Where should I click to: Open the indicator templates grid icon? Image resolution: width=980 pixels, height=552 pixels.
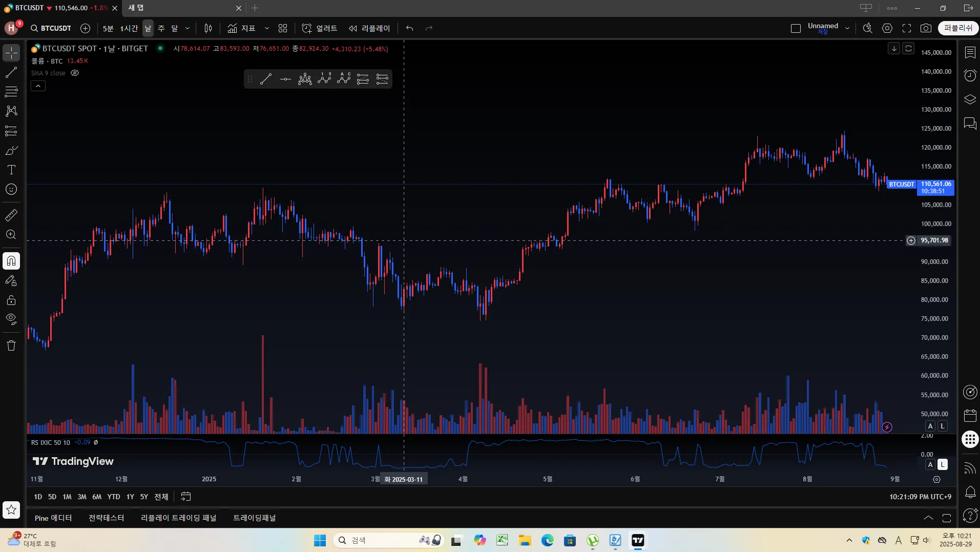coord(283,28)
